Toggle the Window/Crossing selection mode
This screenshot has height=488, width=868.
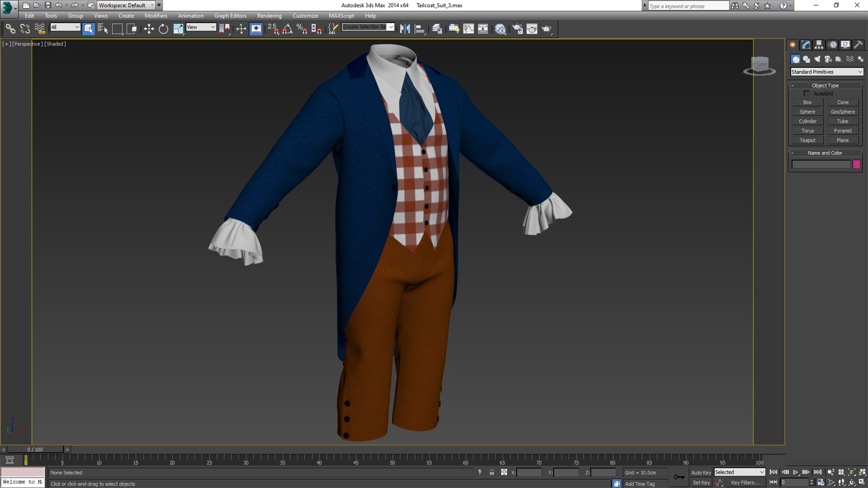(132, 29)
